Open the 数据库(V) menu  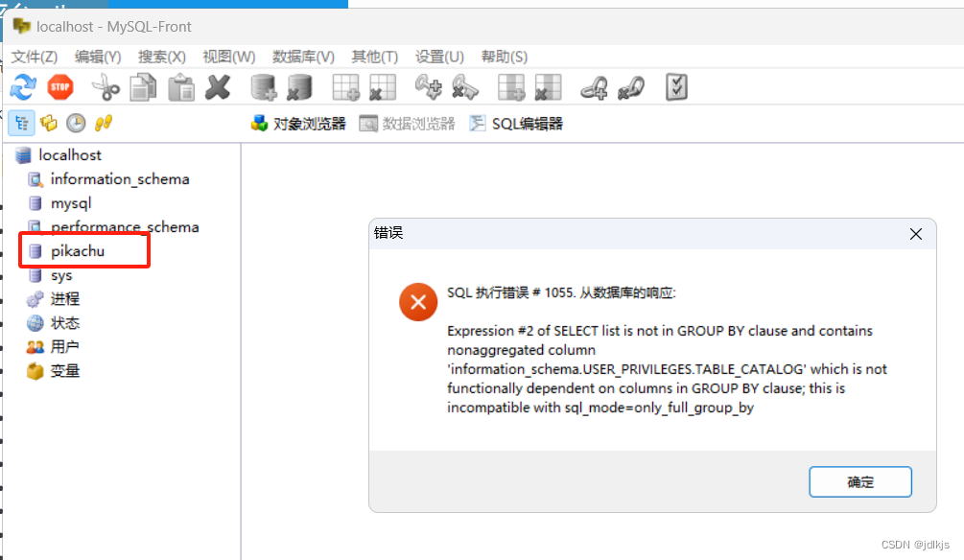[x=302, y=57]
